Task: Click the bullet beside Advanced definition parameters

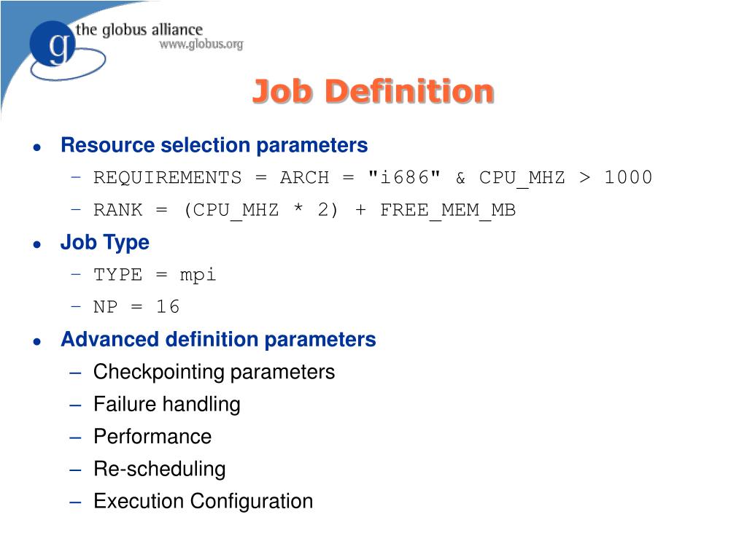Action: pos(36,341)
